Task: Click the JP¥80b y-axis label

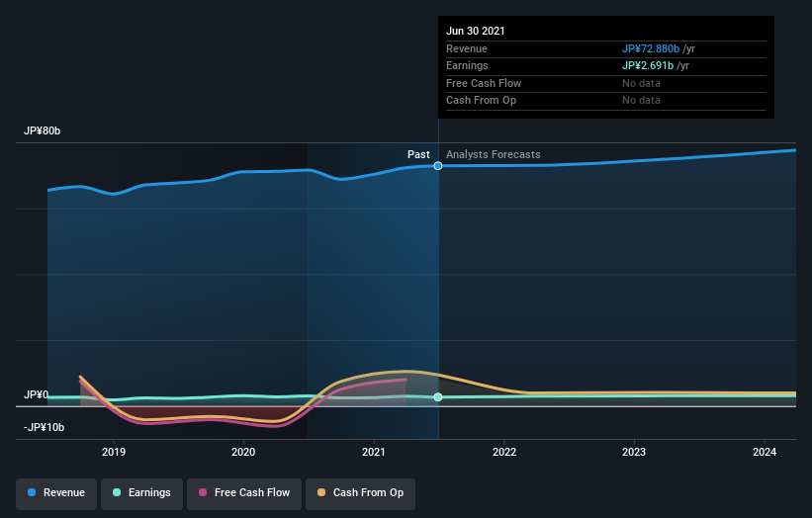Action: 42,130
